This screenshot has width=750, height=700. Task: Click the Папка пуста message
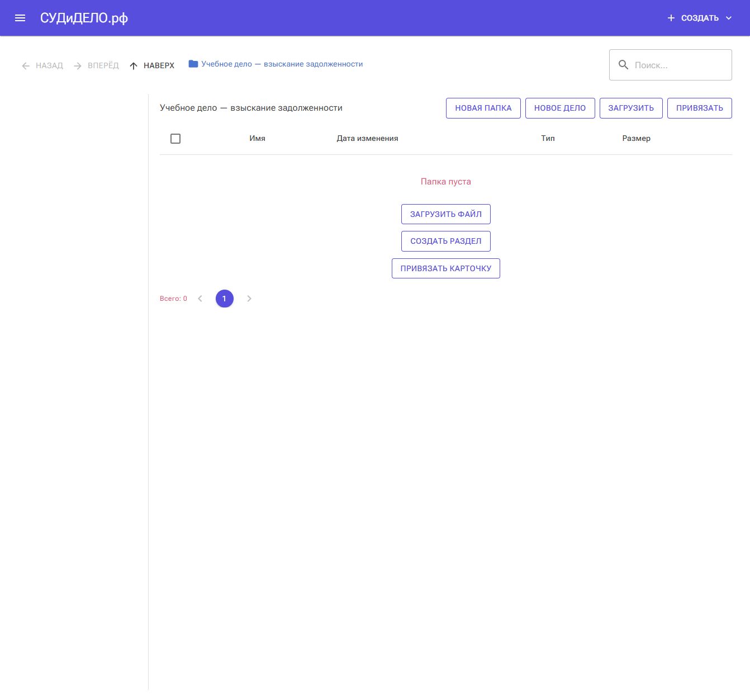tap(446, 182)
